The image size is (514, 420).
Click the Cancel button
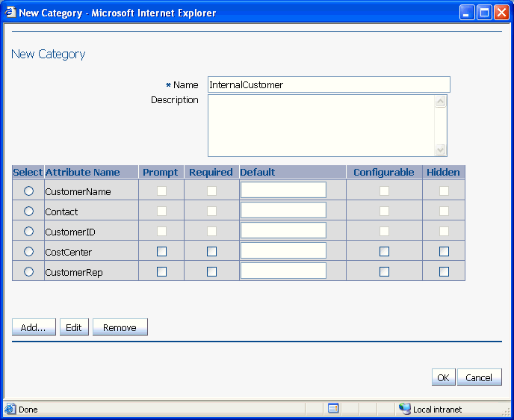pyautogui.click(x=479, y=377)
